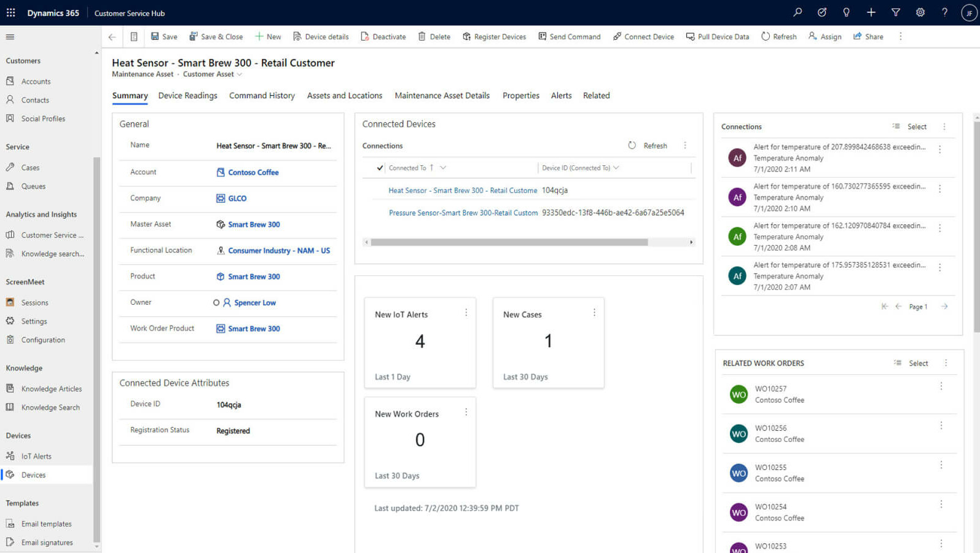Open the Spencer Low owner link
The image size is (980, 553).
click(x=254, y=302)
